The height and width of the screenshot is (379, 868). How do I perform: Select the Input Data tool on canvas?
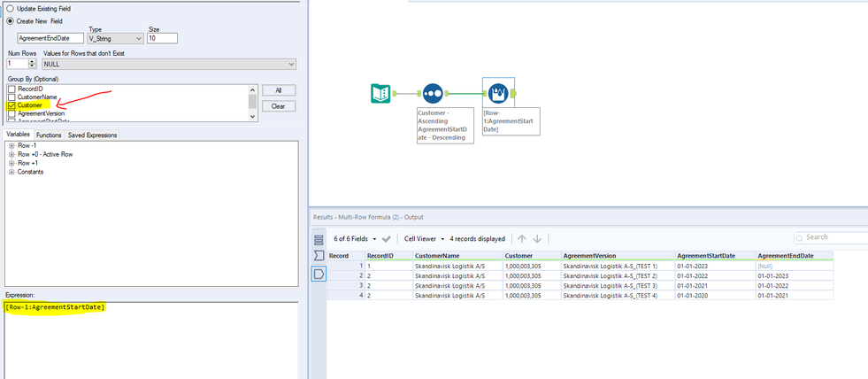click(380, 93)
